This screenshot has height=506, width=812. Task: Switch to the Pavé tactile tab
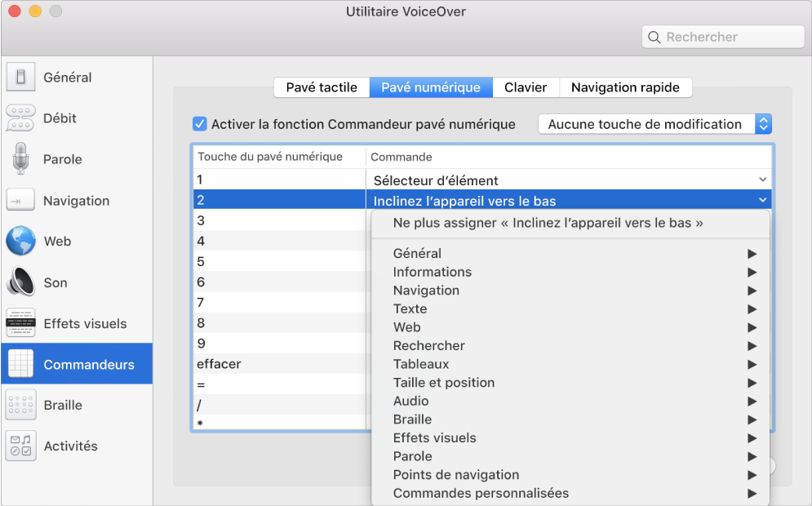322,87
